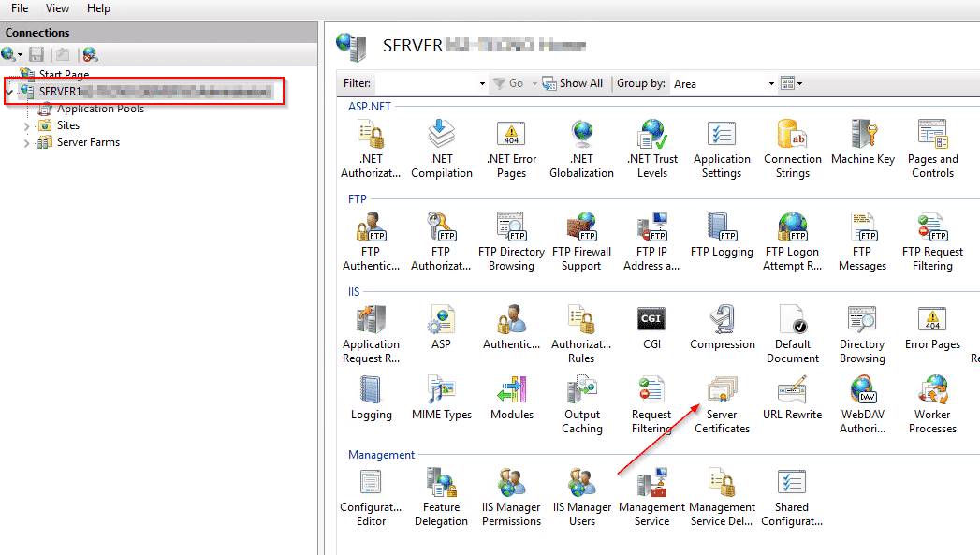Viewport: 980px width, 555px height.
Task: Open the Compression feature
Action: (722, 328)
